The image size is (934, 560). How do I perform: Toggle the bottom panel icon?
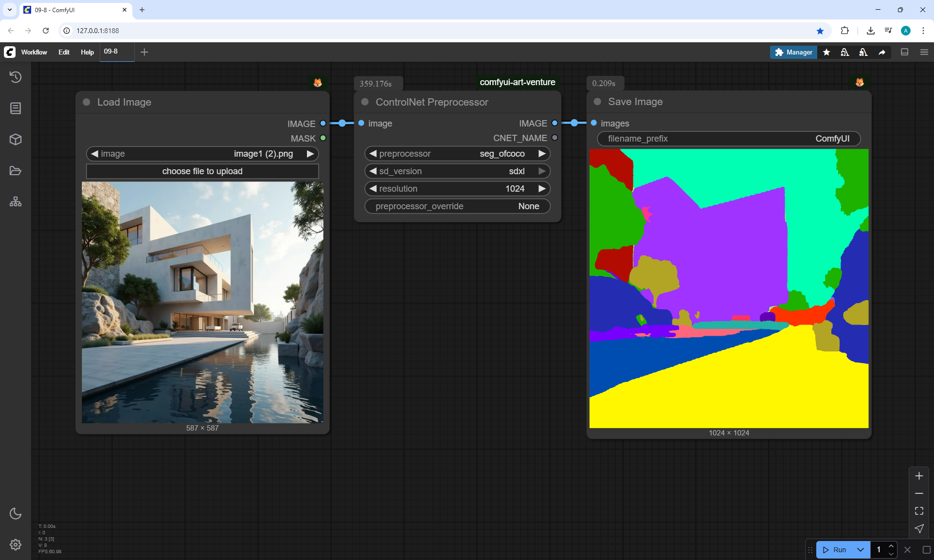tap(904, 52)
